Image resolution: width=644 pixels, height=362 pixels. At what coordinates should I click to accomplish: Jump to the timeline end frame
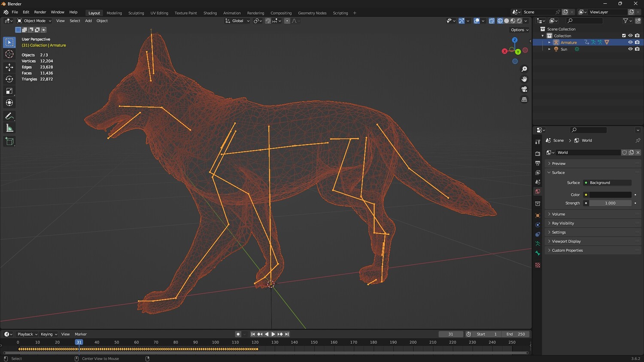point(287,334)
